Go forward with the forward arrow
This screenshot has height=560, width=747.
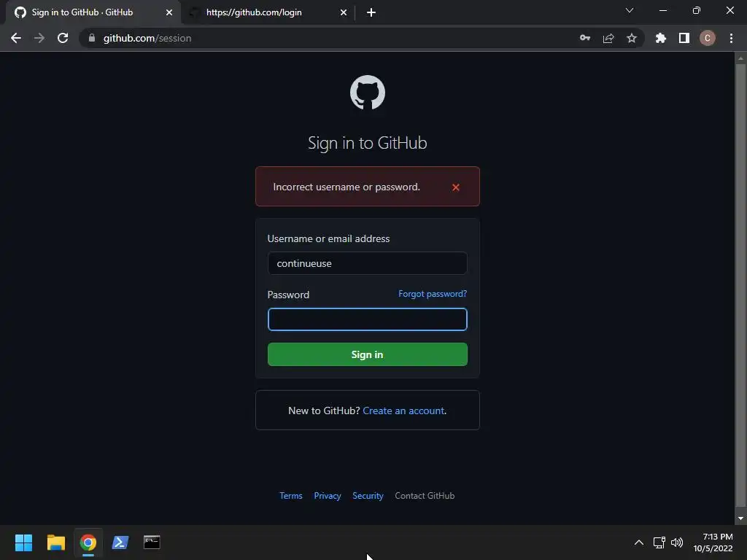39,38
